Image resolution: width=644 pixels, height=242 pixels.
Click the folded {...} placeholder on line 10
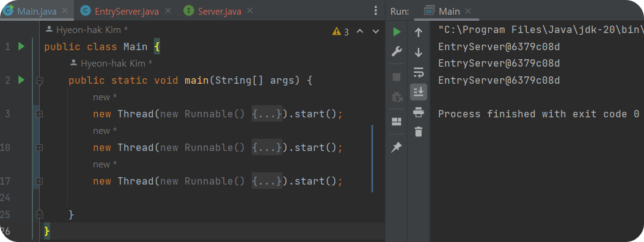(267, 147)
